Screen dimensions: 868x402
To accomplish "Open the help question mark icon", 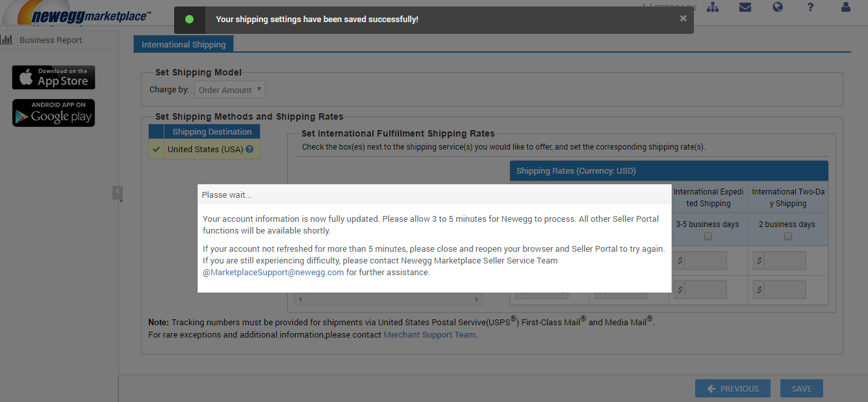I will [x=810, y=7].
